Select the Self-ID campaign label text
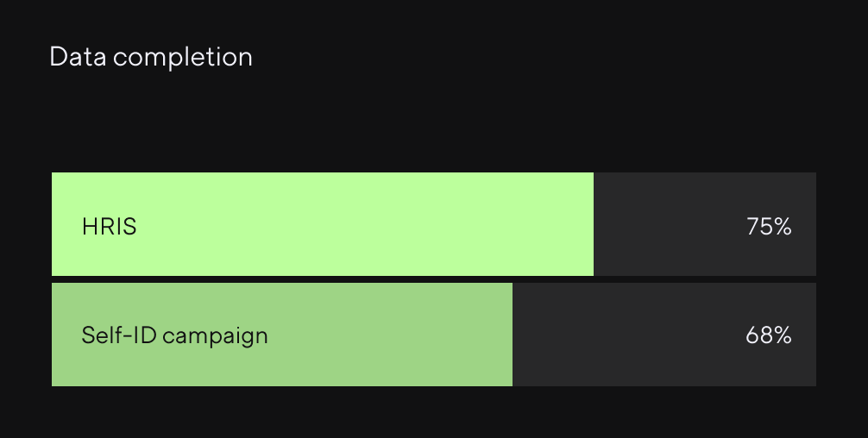This screenshot has width=868, height=438. pyautogui.click(x=174, y=335)
